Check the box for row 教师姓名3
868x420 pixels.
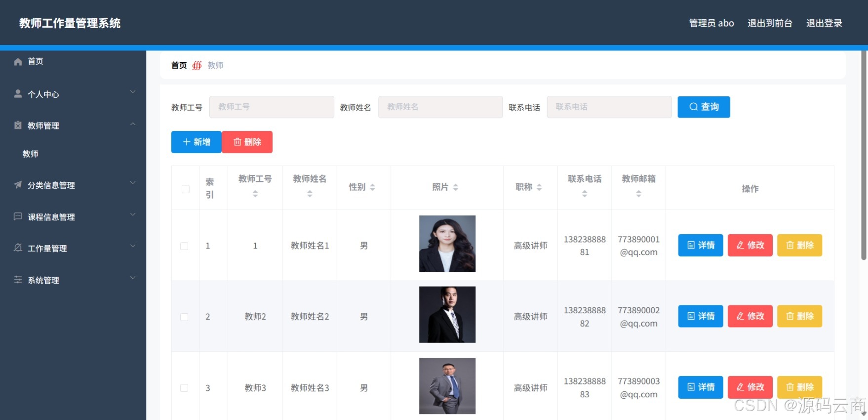[x=184, y=388]
